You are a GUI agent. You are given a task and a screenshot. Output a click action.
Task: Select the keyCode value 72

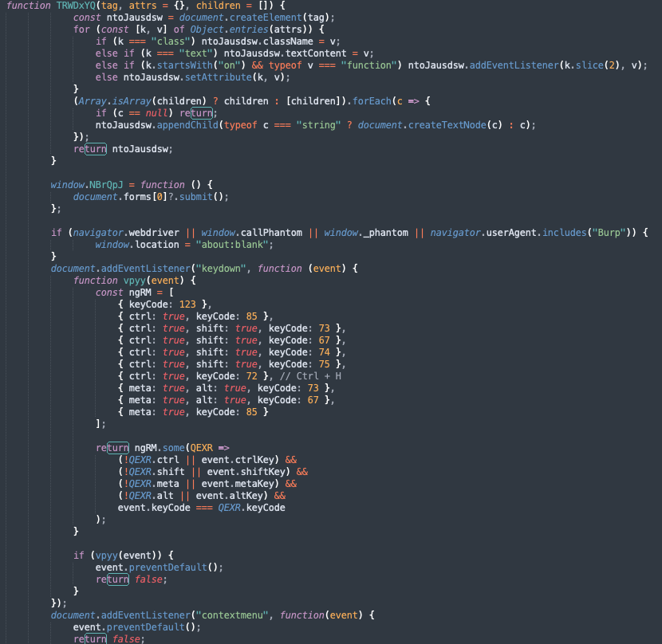[x=251, y=376]
